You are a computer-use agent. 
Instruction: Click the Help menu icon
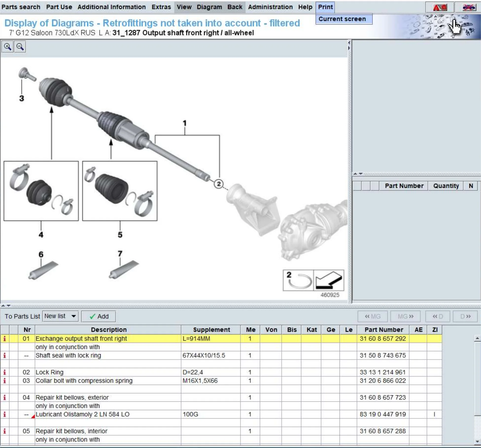305,6
